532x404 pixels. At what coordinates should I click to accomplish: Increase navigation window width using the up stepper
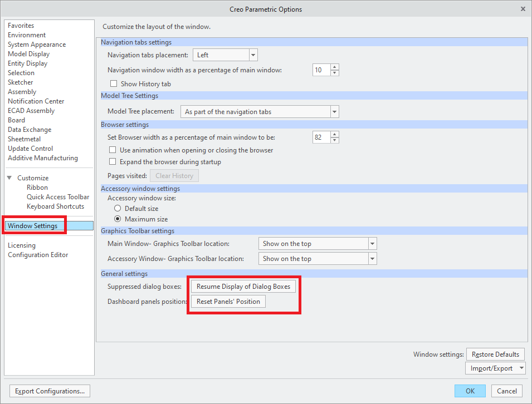(x=334, y=67)
